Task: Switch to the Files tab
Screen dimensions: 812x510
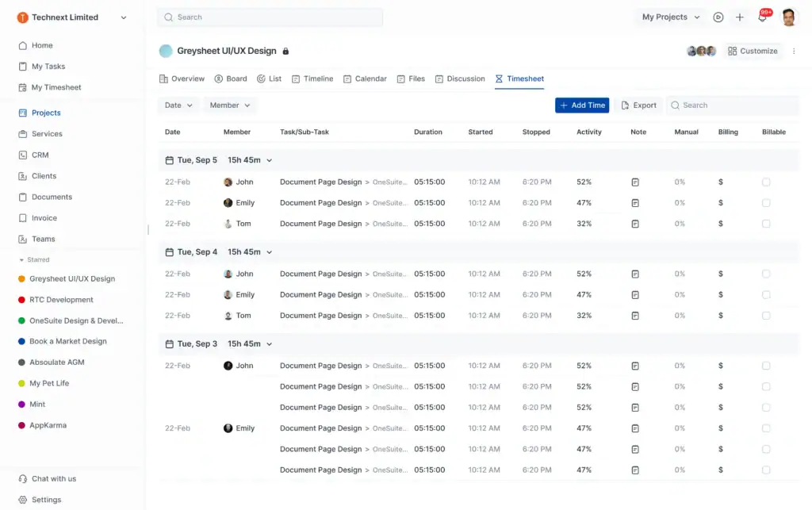Action: point(411,79)
